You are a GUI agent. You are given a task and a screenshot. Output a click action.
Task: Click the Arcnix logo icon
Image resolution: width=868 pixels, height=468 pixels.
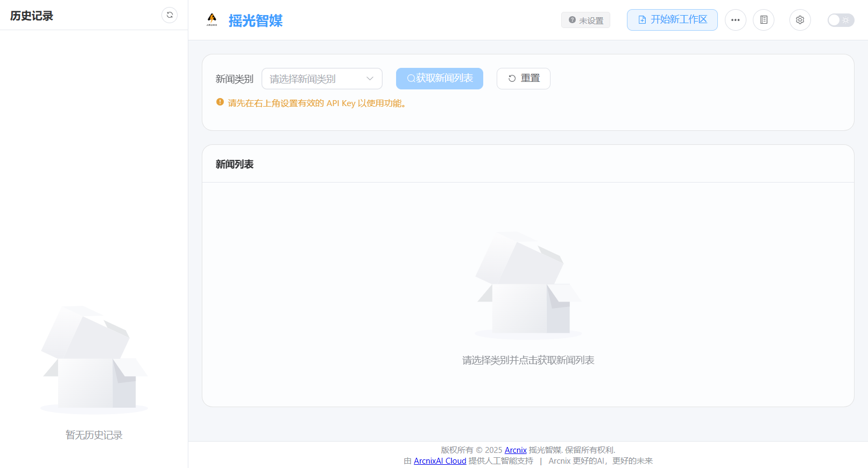(x=212, y=20)
